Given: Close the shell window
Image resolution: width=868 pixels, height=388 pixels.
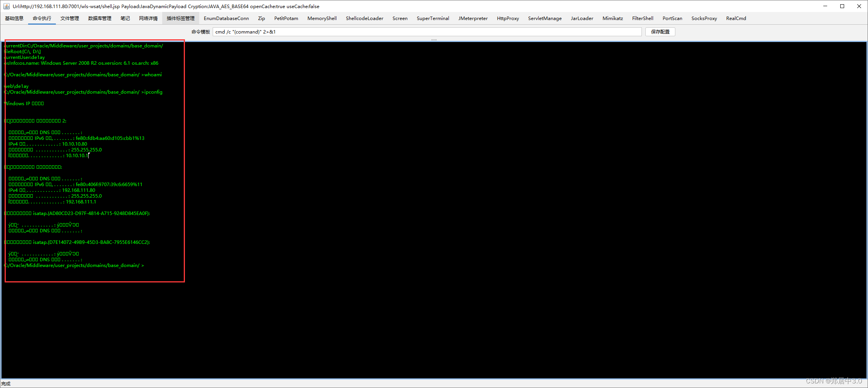Looking at the screenshot, I should tap(859, 6).
